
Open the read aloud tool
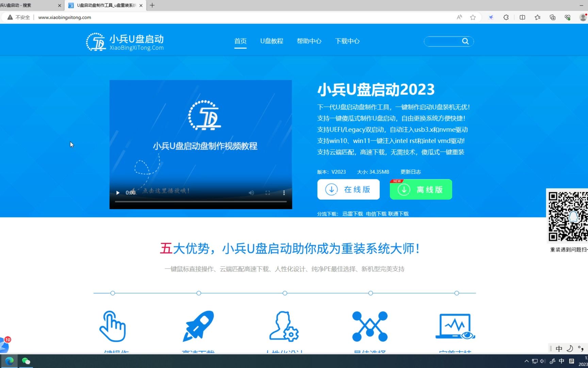click(x=459, y=17)
